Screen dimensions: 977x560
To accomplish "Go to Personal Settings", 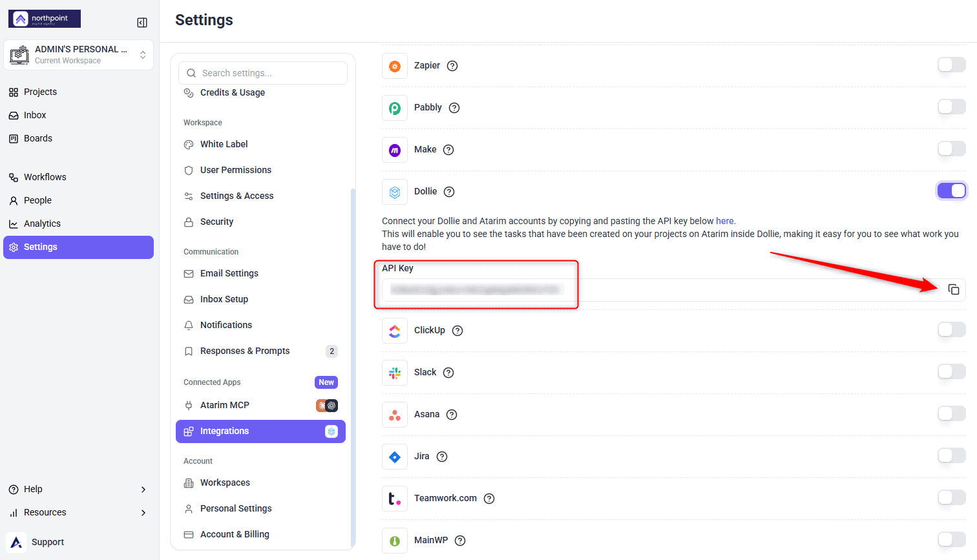I will tap(260, 508).
